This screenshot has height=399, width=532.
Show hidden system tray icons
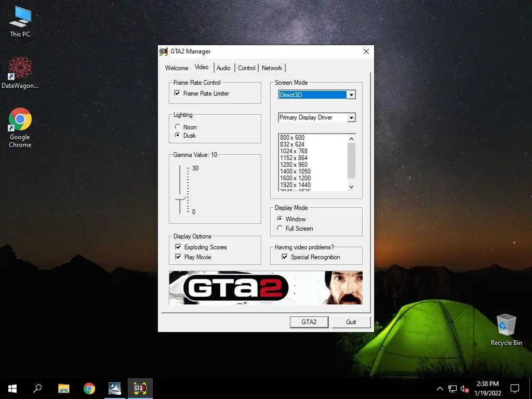[x=440, y=389]
